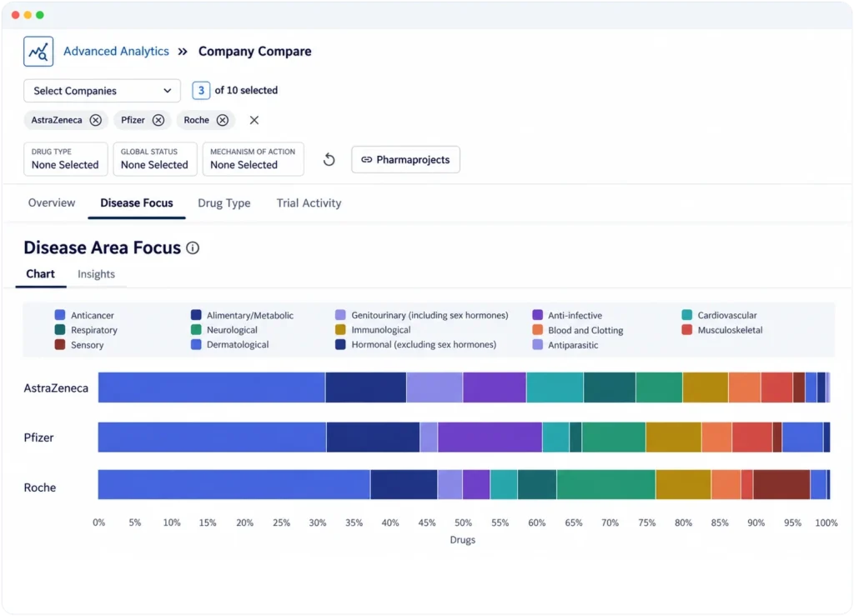Toggle Alimentary/Metabolic legend entry
The image size is (854, 616).
point(243,315)
